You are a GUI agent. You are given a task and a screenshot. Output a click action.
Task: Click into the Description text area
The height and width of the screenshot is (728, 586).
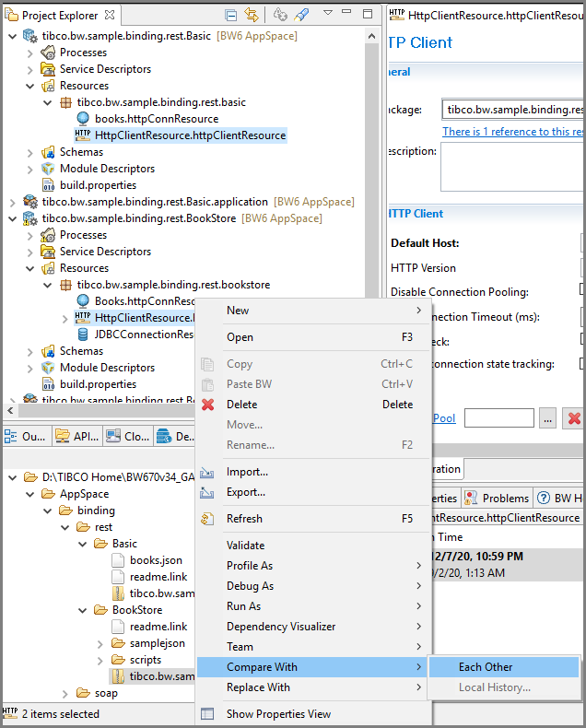511,167
